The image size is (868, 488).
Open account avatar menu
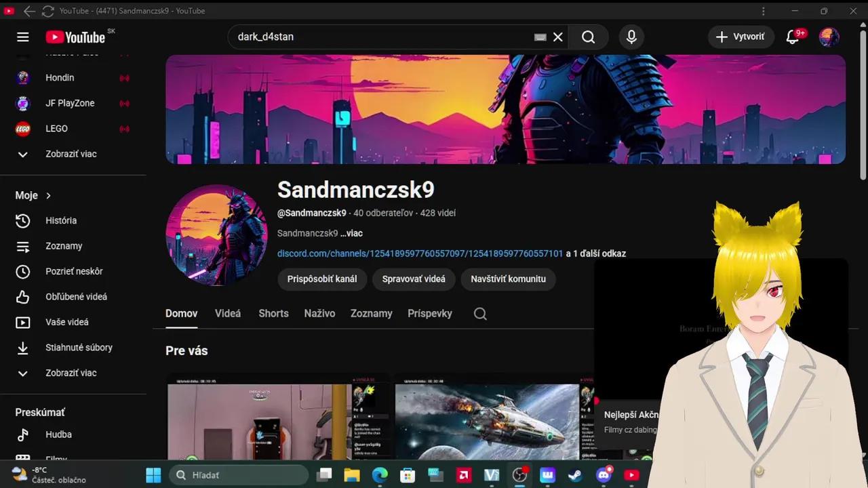pyautogui.click(x=829, y=37)
